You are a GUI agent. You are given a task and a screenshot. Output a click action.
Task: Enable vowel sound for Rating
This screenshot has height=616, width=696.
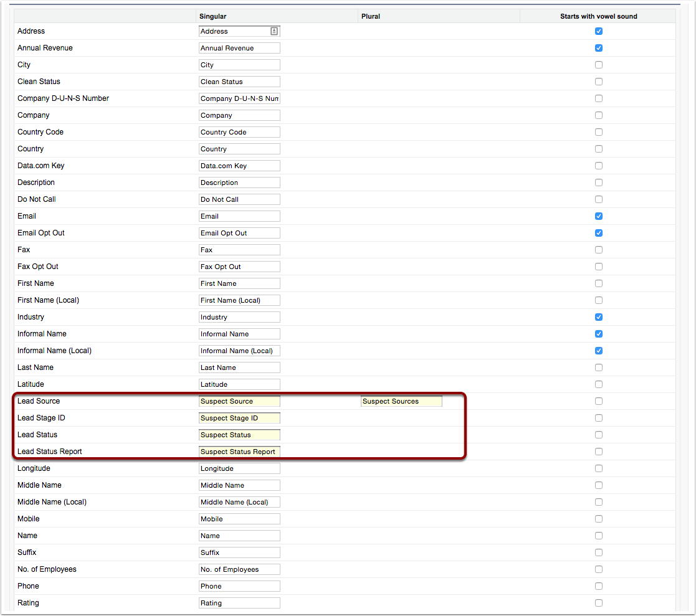click(599, 602)
